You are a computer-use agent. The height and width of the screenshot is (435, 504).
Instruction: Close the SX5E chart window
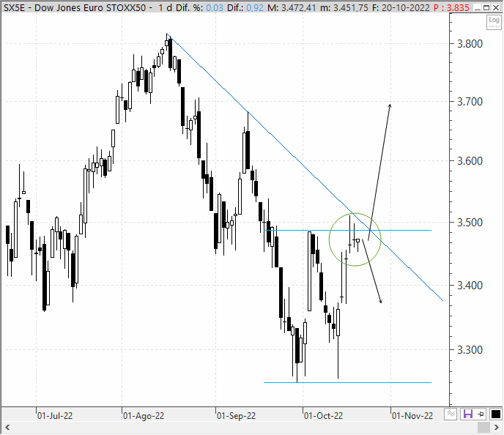click(496, 7)
